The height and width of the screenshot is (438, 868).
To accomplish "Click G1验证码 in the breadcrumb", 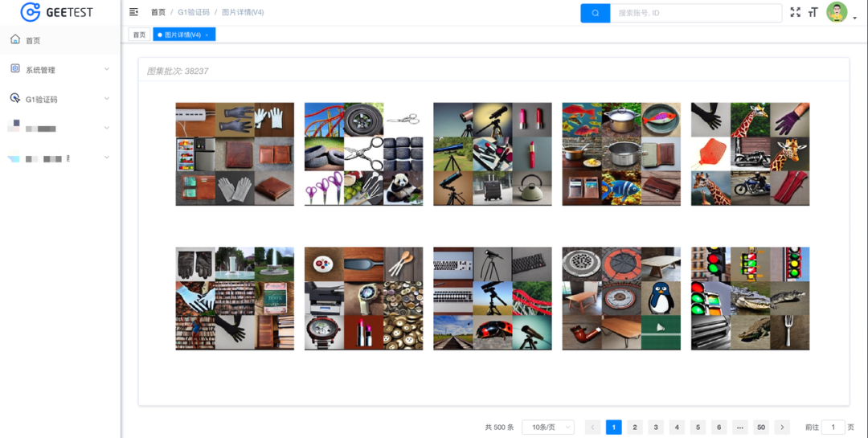I will coord(194,12).
